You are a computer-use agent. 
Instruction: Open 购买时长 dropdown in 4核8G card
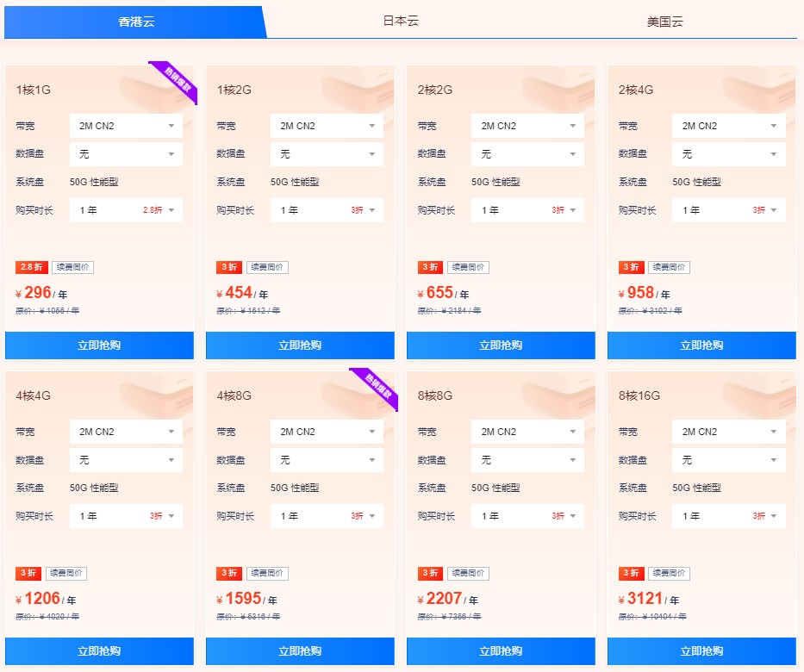(327, 516)
